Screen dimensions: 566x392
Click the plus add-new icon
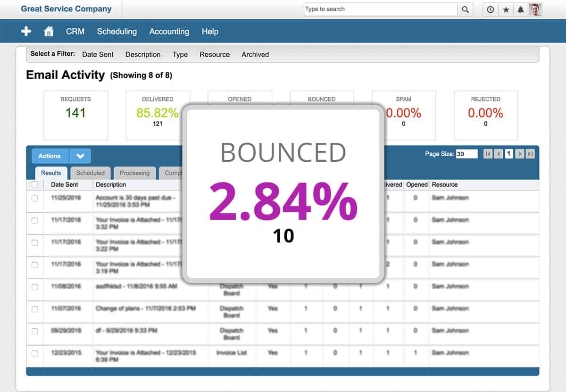(26, 31)
